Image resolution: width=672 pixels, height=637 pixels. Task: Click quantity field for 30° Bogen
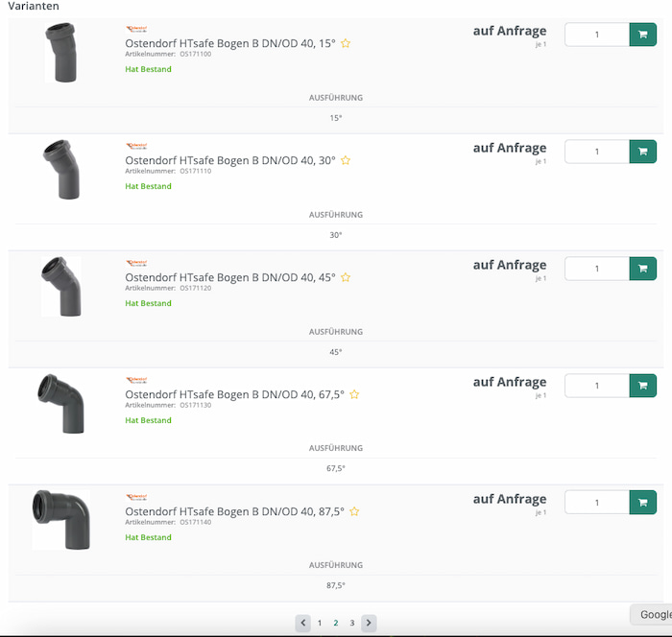(x=596, y=152)
